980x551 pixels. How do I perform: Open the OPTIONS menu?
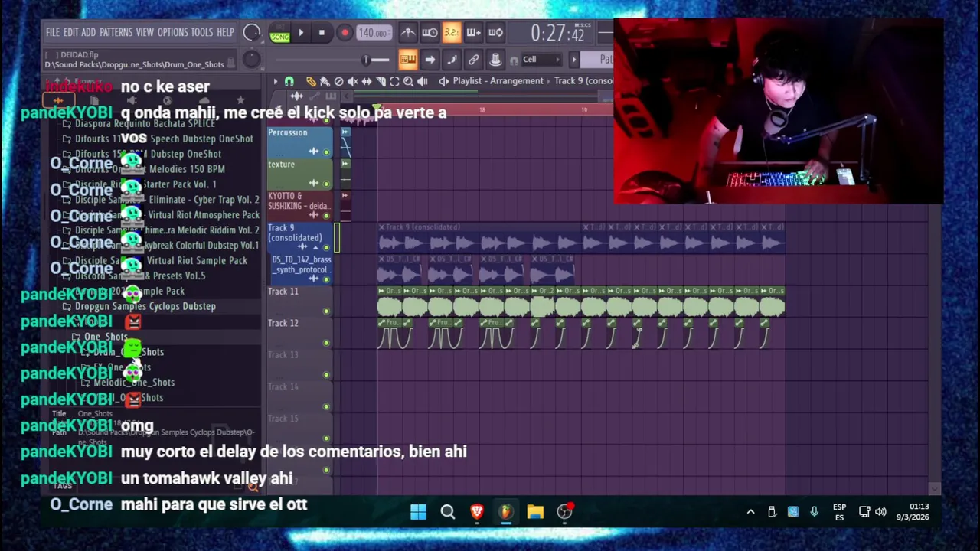[172, 32]
